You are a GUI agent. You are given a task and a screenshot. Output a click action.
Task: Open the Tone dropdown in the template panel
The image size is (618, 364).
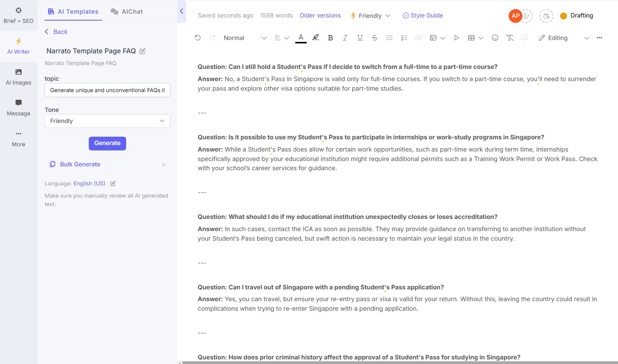107,121
